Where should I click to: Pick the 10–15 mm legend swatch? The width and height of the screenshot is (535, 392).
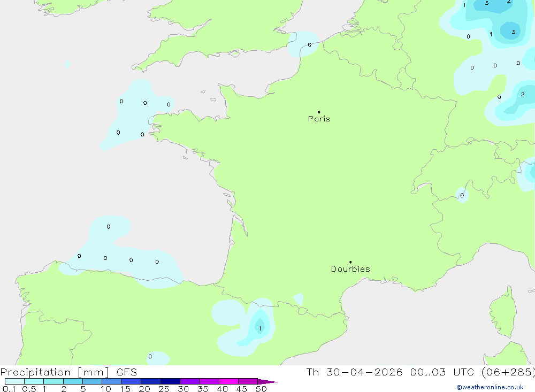coord(112,381)
